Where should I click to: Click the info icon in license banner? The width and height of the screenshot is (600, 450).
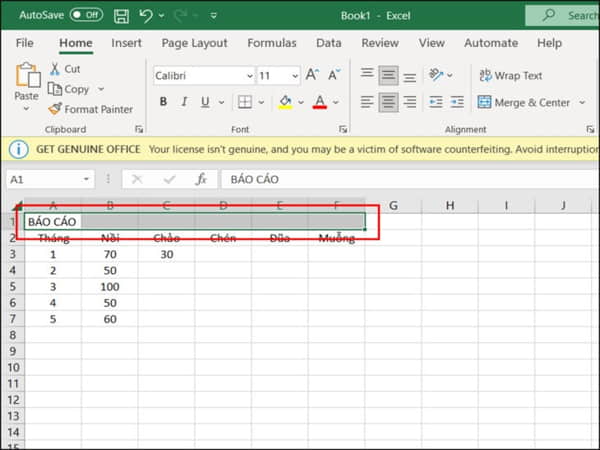(18, 149)
